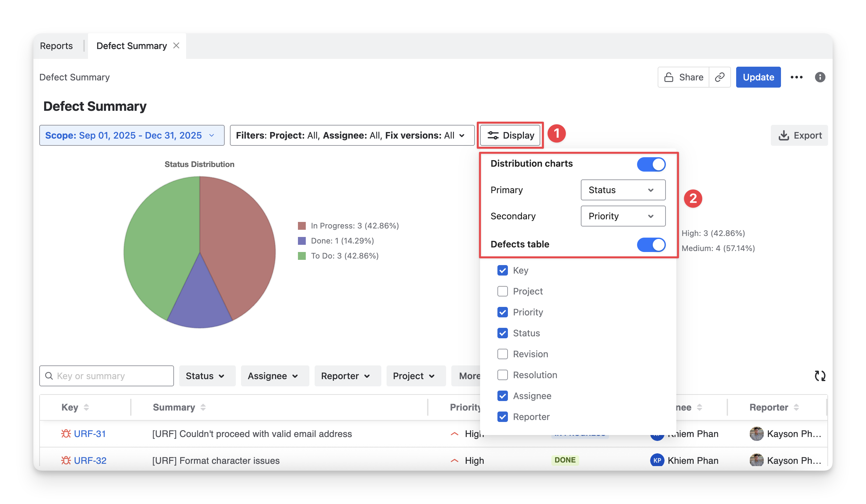Screen dimensions: 866x504
Task: Click the info icon at top right
Action: point(820,77)
